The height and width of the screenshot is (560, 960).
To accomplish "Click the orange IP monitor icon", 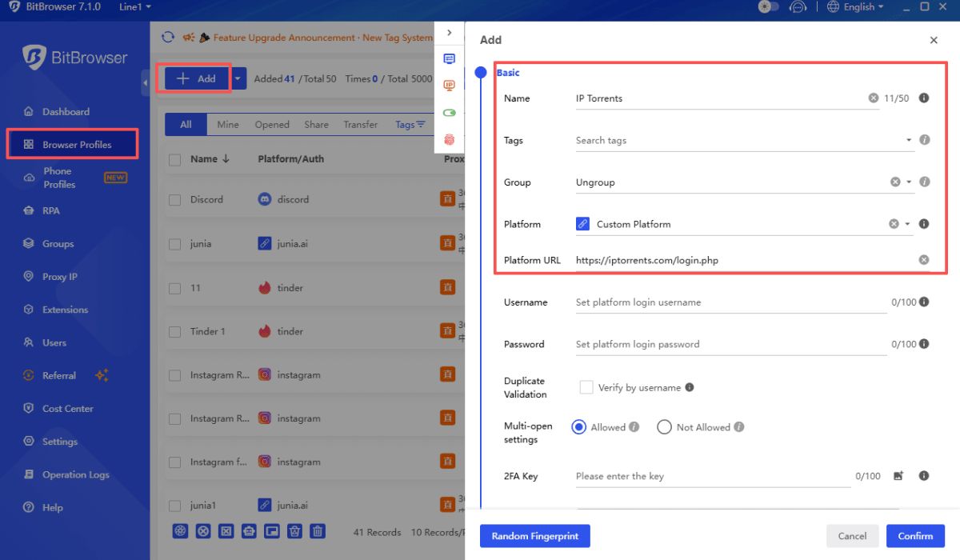I will (449, 86).
